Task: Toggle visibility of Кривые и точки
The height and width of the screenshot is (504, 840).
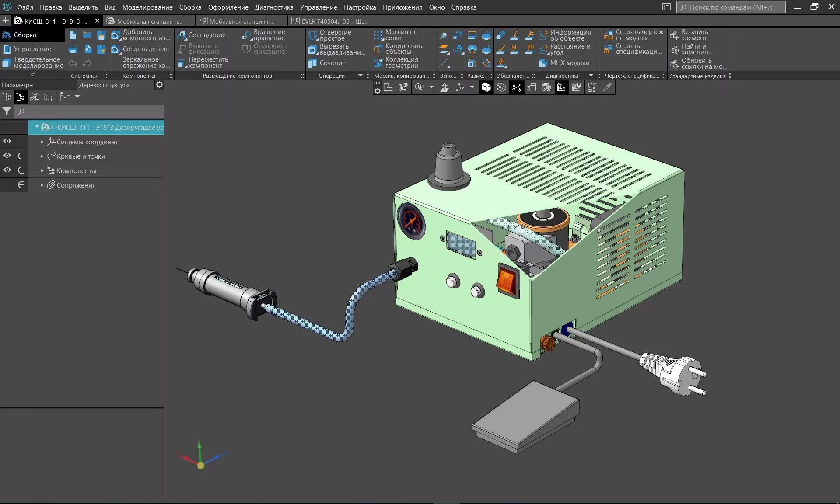Action: point(7,156)
